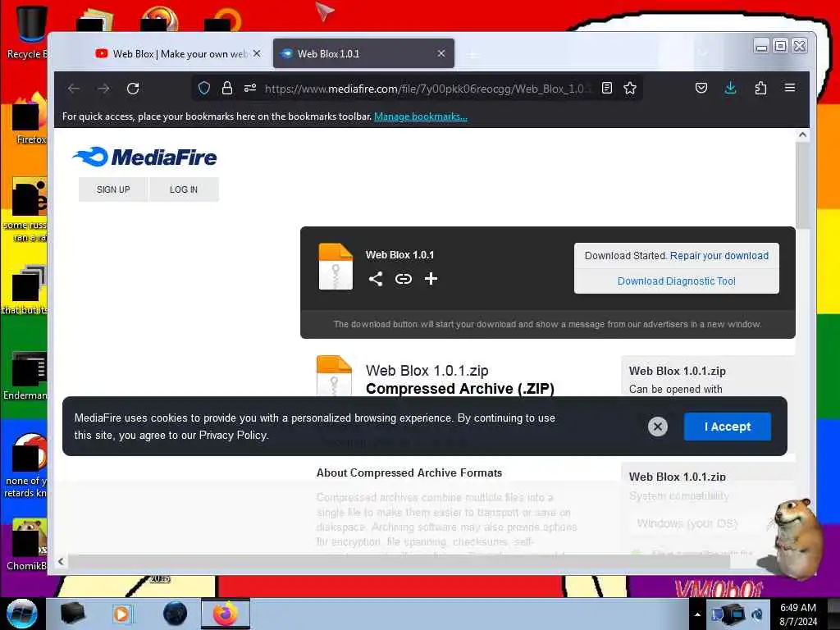Dismiss cookie banner with round X
This screenshot has height=630, width=840.
click(658, 427)
